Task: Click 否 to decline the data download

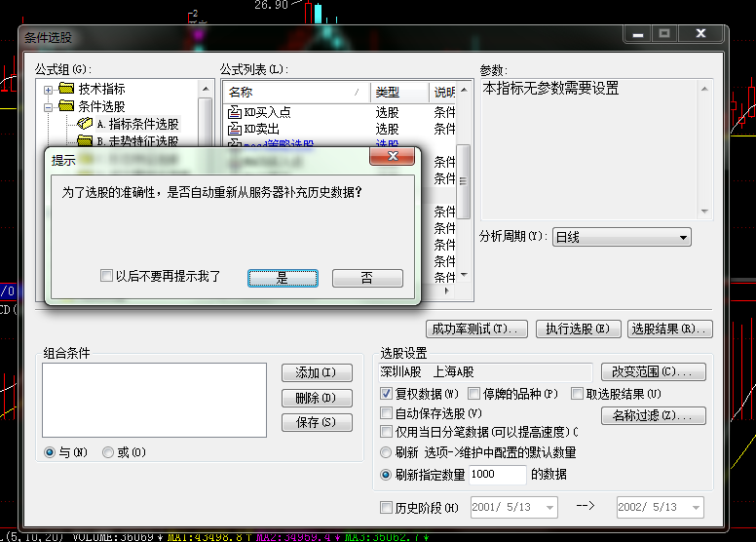Action: coord(367,278)
